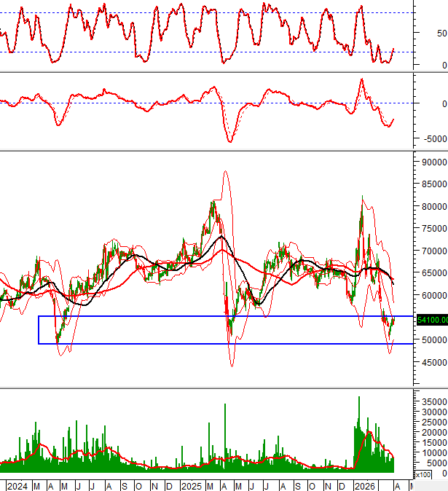Select the 2024 year label on time axis
The width and height of the screenshot is (448, 491).
point(15,486)
